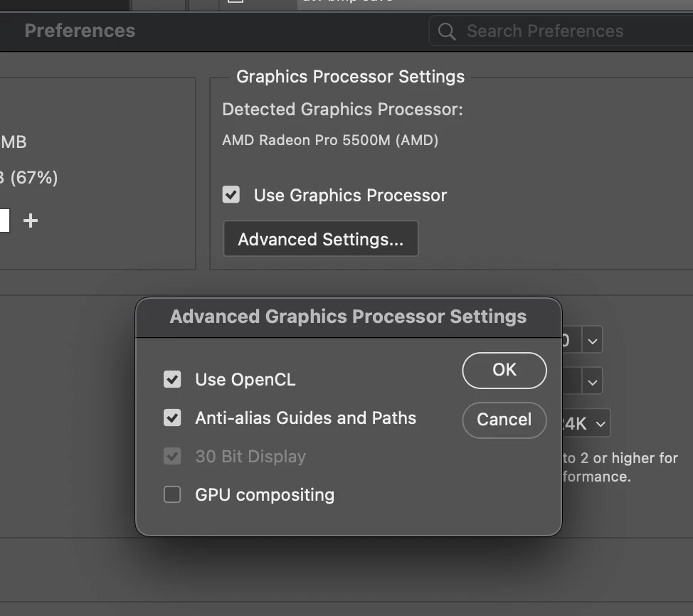Enable the GPU compositing checkbox
Viewport: 693px width, 616px height.
(x=172, y=494)
